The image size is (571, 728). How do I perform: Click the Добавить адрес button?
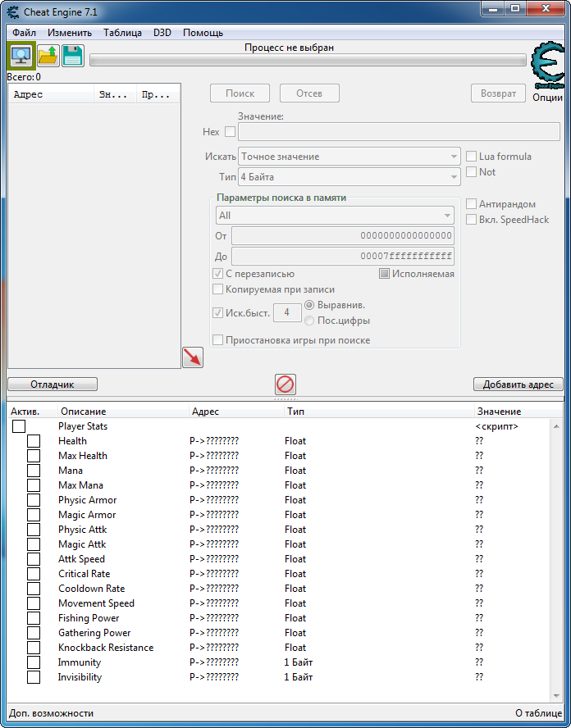point(518,384)
